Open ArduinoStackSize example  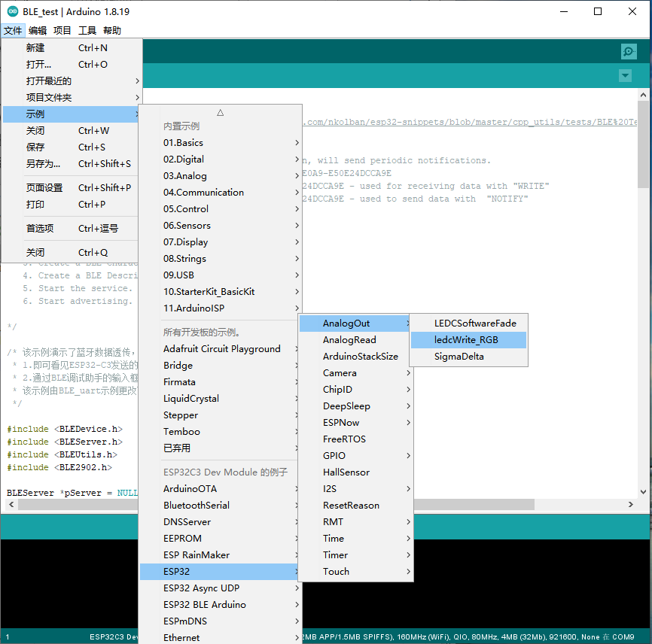tap(356, 357)
